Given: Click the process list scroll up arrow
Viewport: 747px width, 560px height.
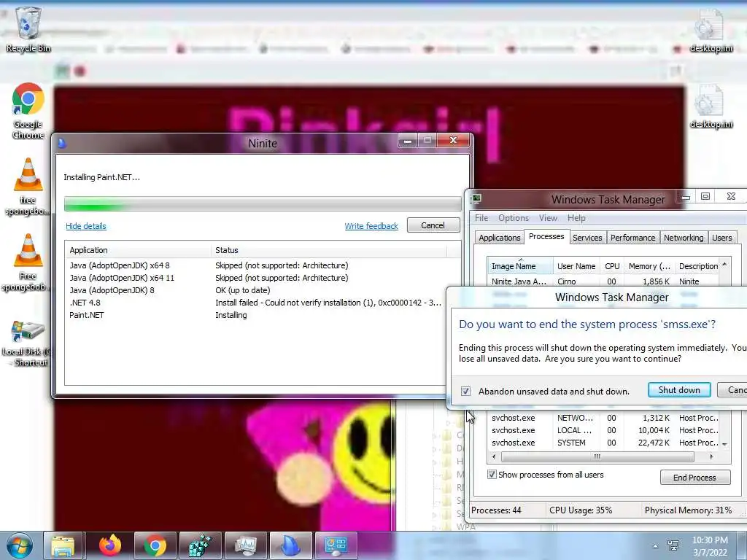Looking at the screenshot, I should [x=724, y=264].
